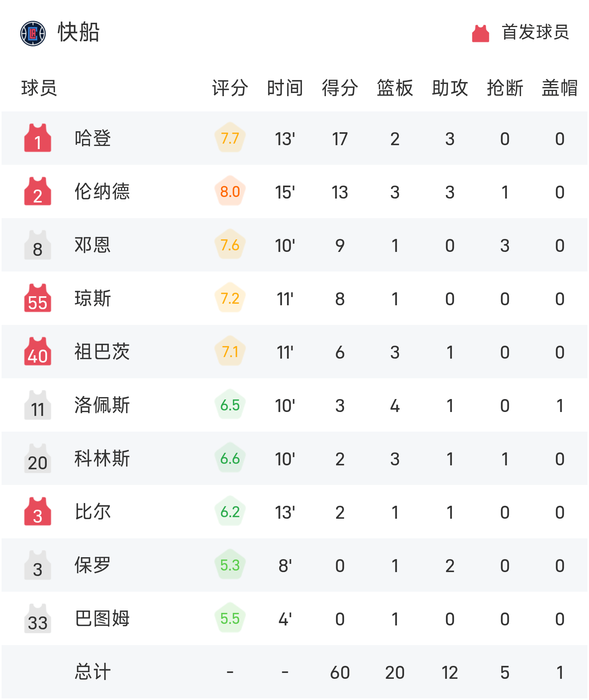Screen dimensions: 589x700
Task: Open player 伦纳德 by name
Action: pos(102,192)
